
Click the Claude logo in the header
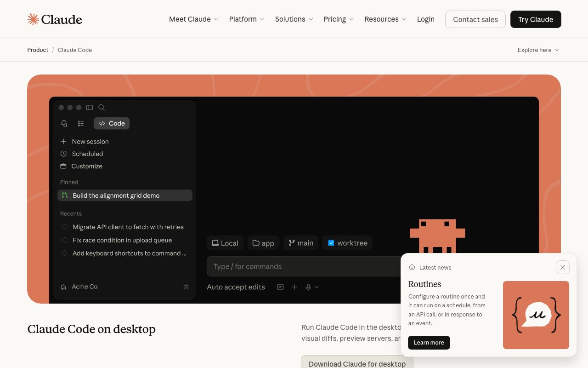pos(55,19)
